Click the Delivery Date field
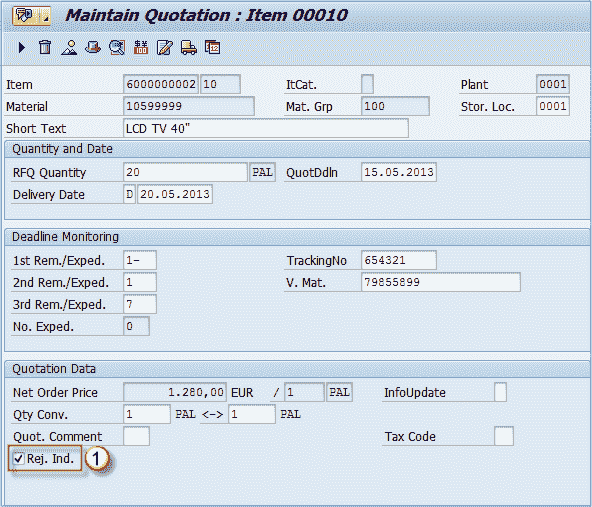The height and width of the screenshot is (507, 592). click(x=175, y=194)
